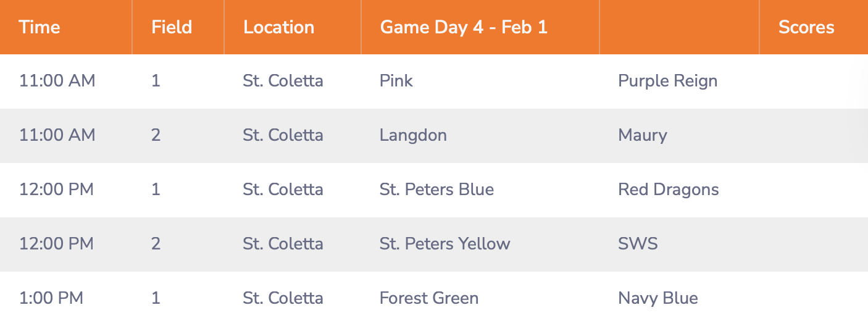Click the Scores column header

(806, 27)
